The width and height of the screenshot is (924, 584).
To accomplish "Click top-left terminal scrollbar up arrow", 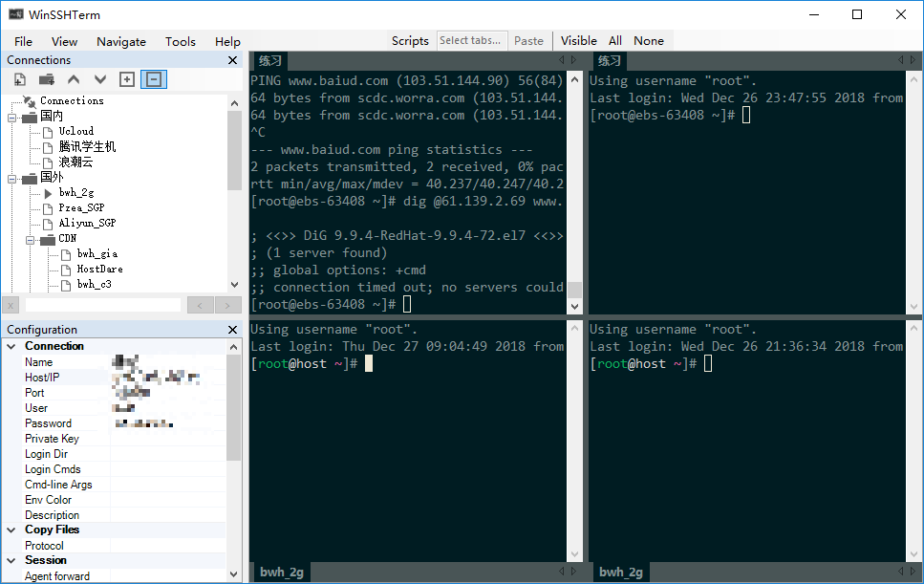I will pos(575,79).
